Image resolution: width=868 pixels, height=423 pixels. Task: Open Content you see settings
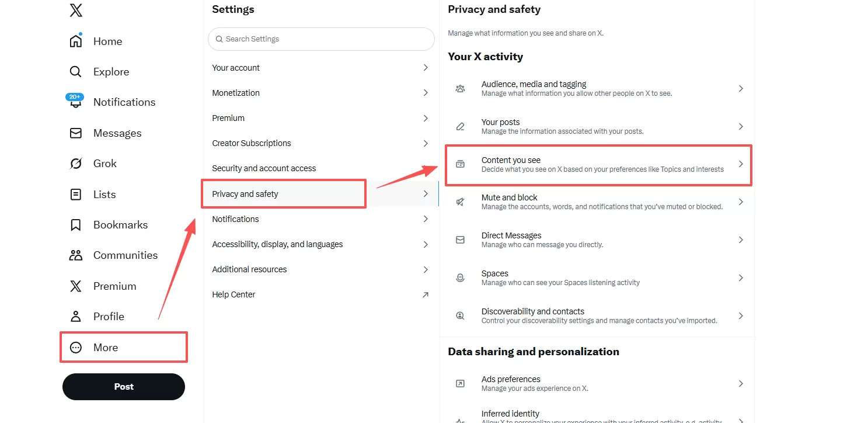[598, 165]
